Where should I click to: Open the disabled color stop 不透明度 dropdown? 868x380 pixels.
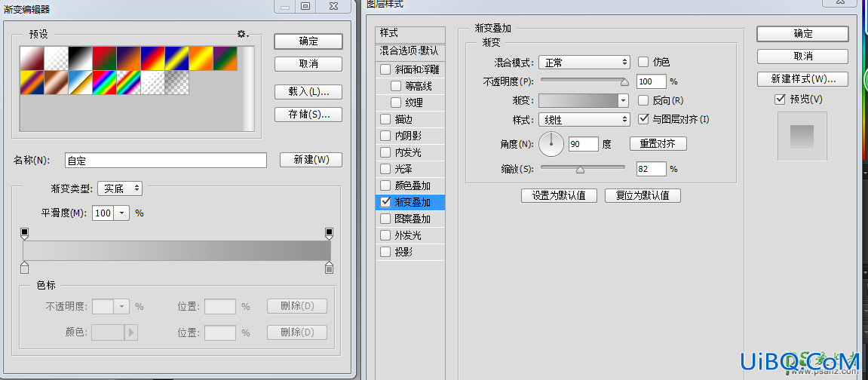tap(121, 306)
